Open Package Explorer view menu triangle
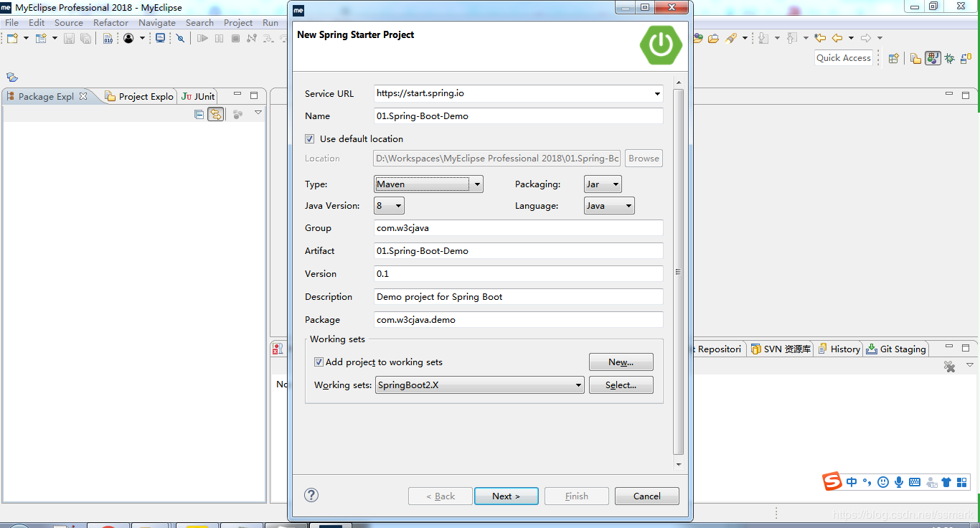This screenshot has width=980, height=528. [258, 113]
